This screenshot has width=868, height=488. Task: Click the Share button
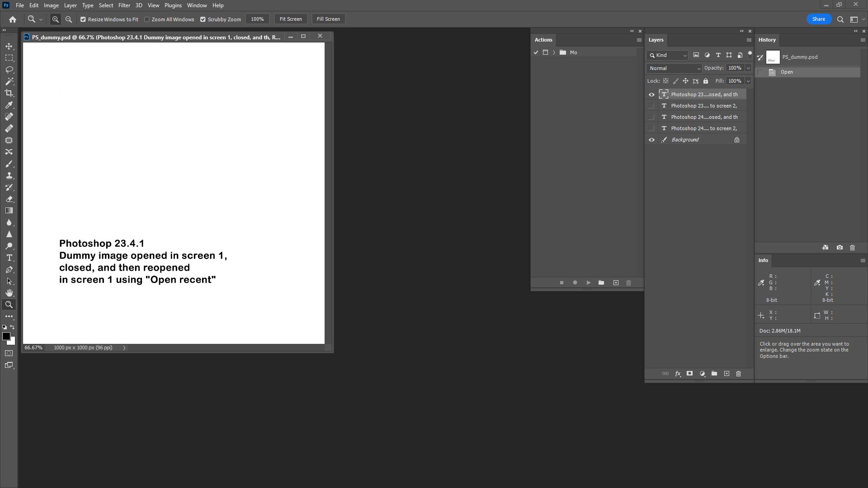pos(818,19)
